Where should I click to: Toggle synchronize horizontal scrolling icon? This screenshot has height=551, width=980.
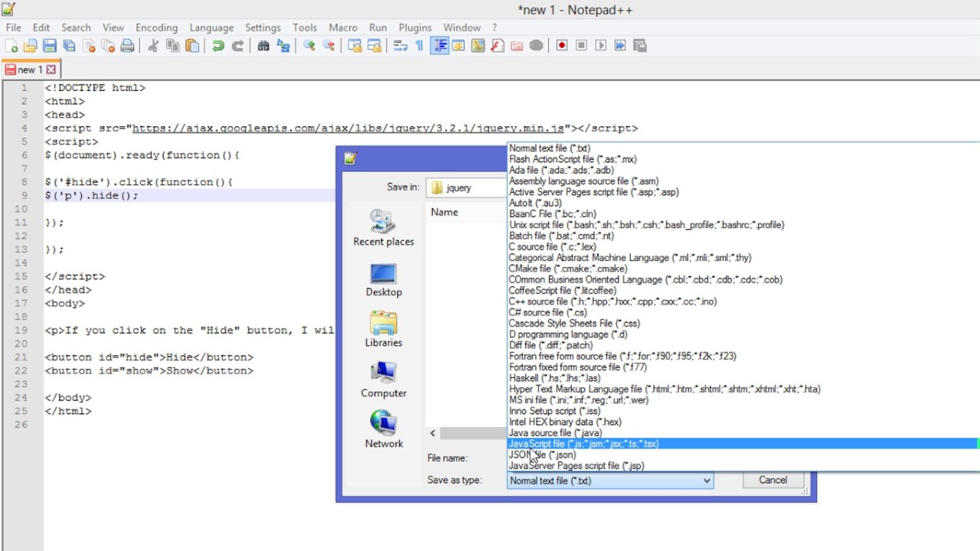tap(374, 46)
